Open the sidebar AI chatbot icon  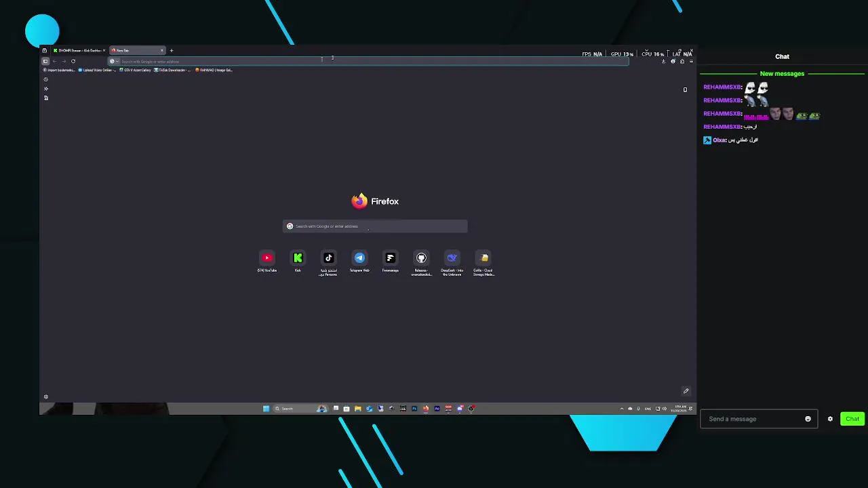(x=46, y=89)
